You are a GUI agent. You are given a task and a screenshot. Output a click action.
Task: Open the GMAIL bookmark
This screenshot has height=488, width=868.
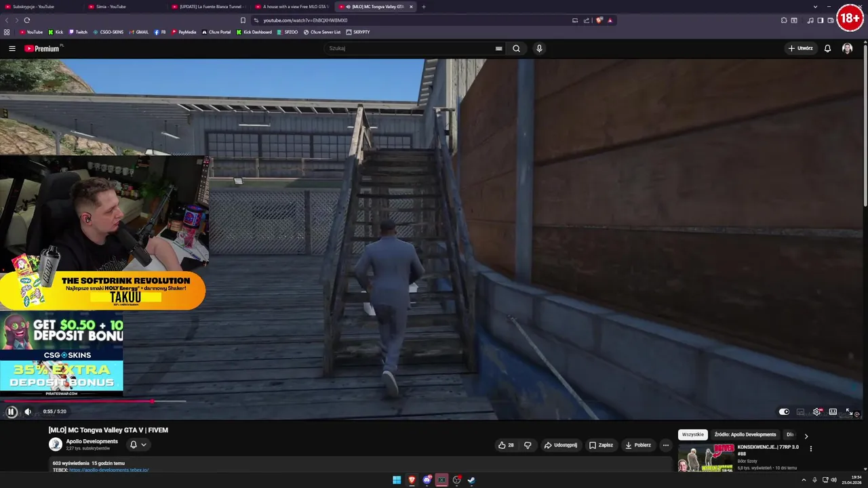coord(139,32)
